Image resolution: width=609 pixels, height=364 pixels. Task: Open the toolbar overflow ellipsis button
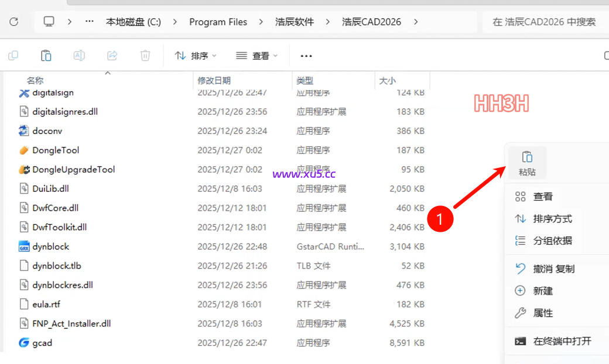click(x=306, y=55)
